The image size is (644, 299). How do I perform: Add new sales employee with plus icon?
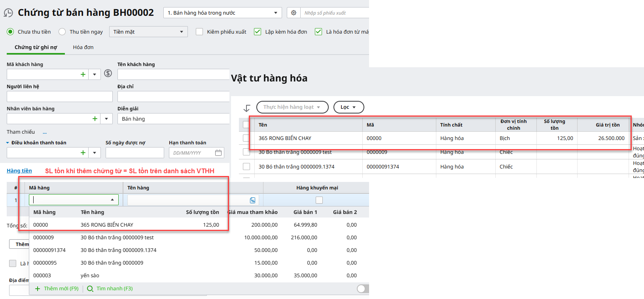tap(95, 119)
